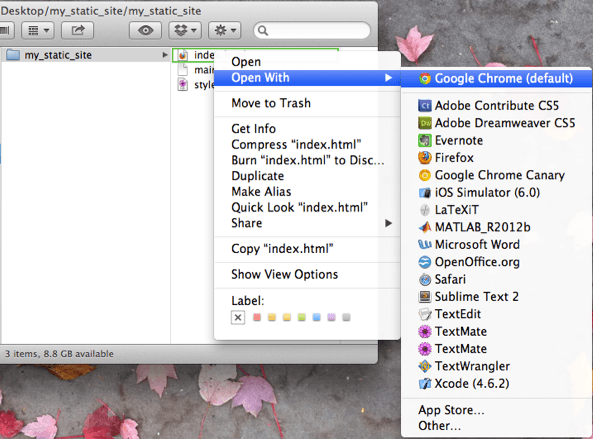Open the Action gear menu
The height and width of the screenshot is (439, 593).
click(225, 30)
